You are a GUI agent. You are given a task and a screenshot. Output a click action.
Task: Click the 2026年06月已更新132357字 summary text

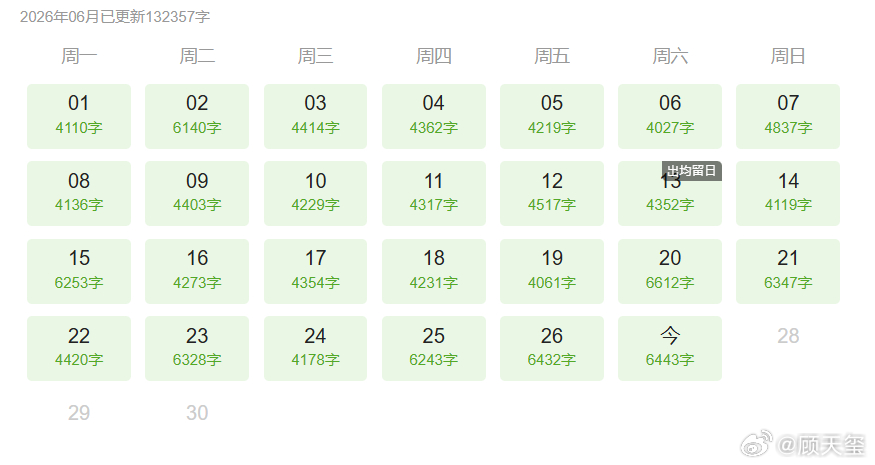115,17
